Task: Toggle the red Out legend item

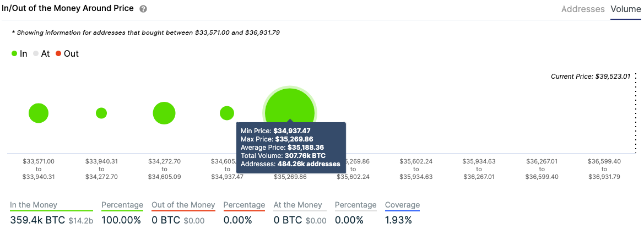Action: point(67,54)
